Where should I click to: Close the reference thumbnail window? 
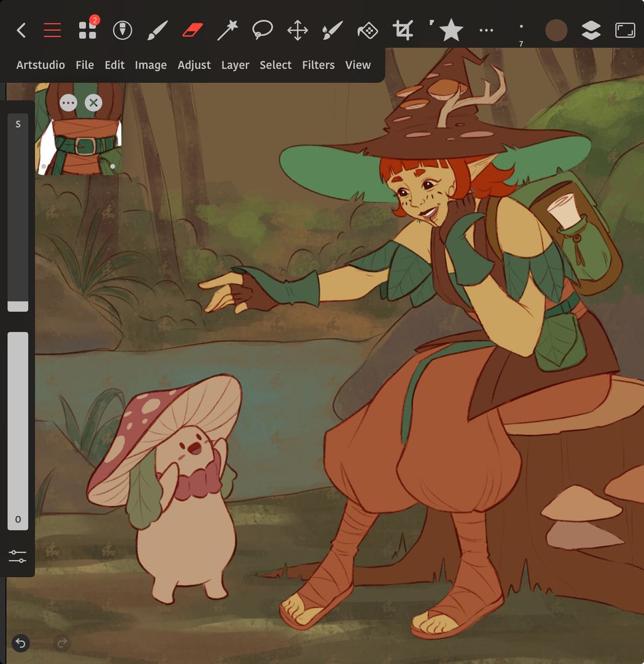94,102
